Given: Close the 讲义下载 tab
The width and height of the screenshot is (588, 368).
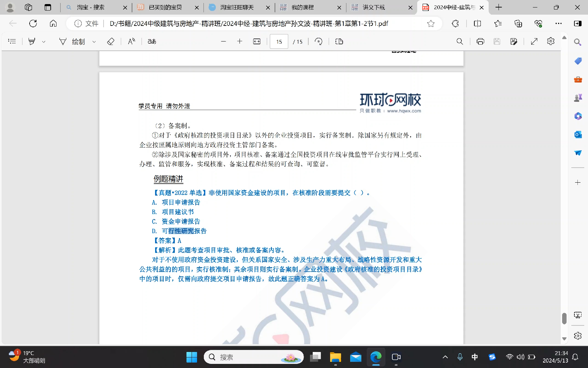Looking at the screenshot, I should pyautogui.click(x=410, y=7).
